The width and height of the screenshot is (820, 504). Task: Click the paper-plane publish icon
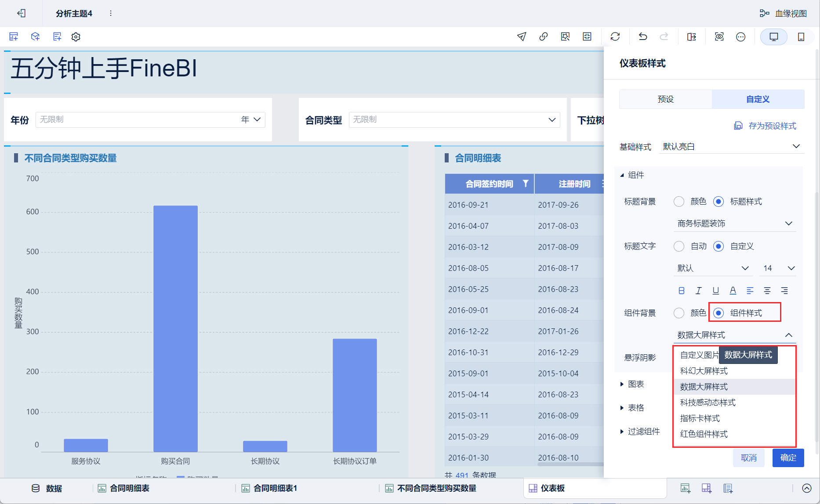pyautogui.click(x=522, y=36)
